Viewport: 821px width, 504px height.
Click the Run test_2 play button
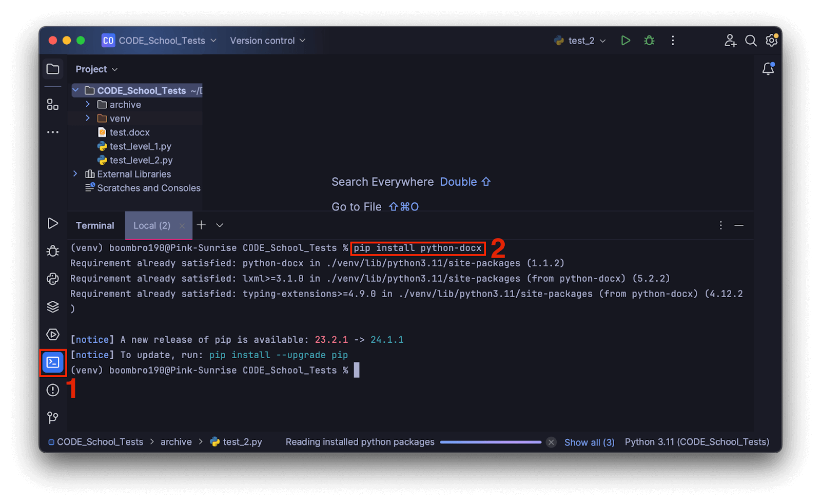click(625, 41)
